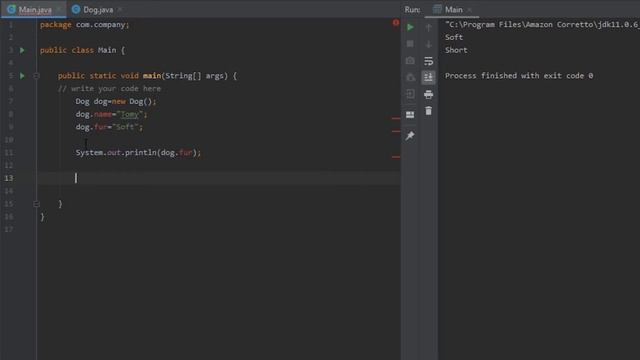Click the Corretto jdk path line in console
Image resolution: width=640 pixels, height=360 pixels.
tap(542, 24)
